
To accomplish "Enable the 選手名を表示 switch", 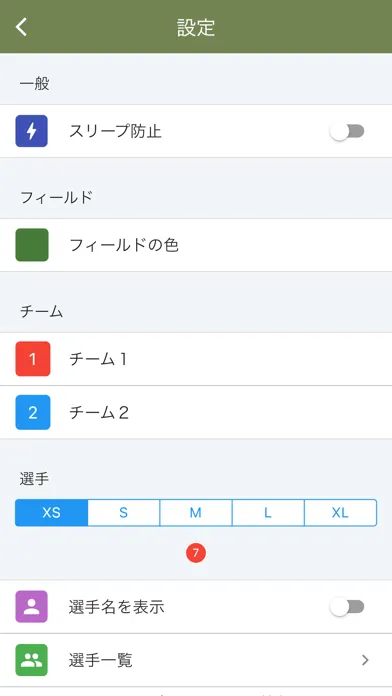I will [x=347, y=607].
